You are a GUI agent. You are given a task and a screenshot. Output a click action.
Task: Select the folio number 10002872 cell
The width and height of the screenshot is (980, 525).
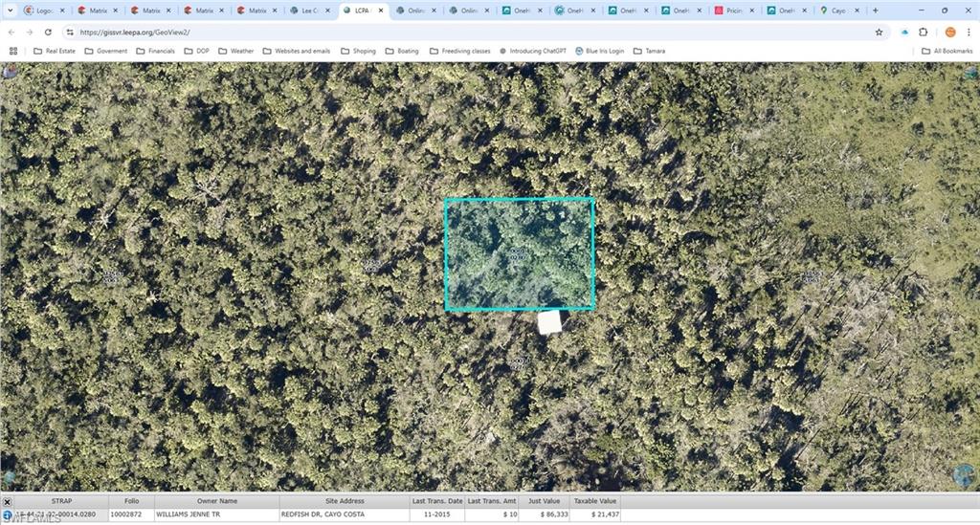(131, 514)
